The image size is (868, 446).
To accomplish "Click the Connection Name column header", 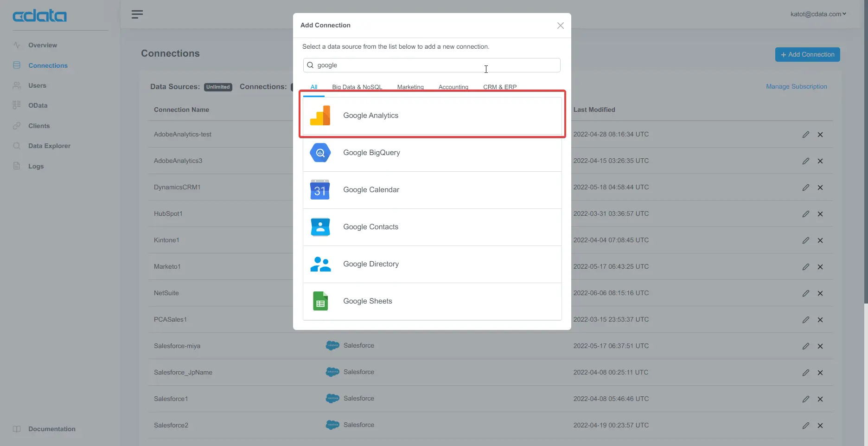I will point(181,110).
